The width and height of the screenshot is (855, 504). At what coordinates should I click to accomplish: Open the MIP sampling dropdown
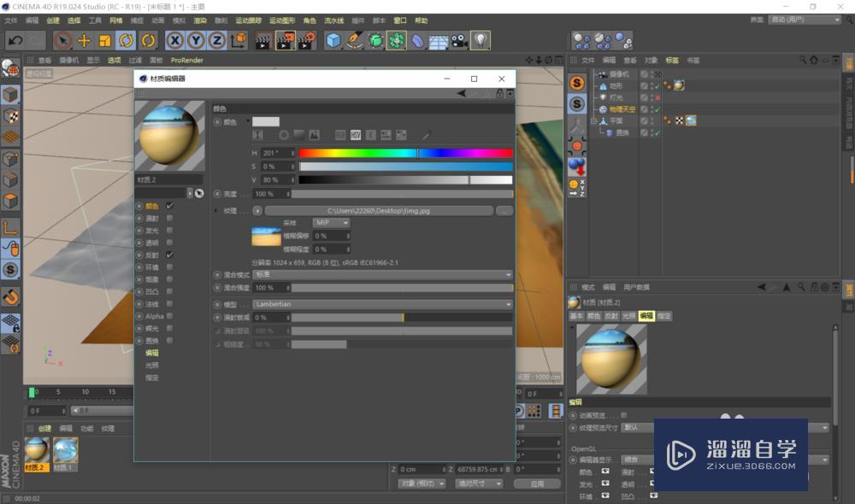pos(332,222)
